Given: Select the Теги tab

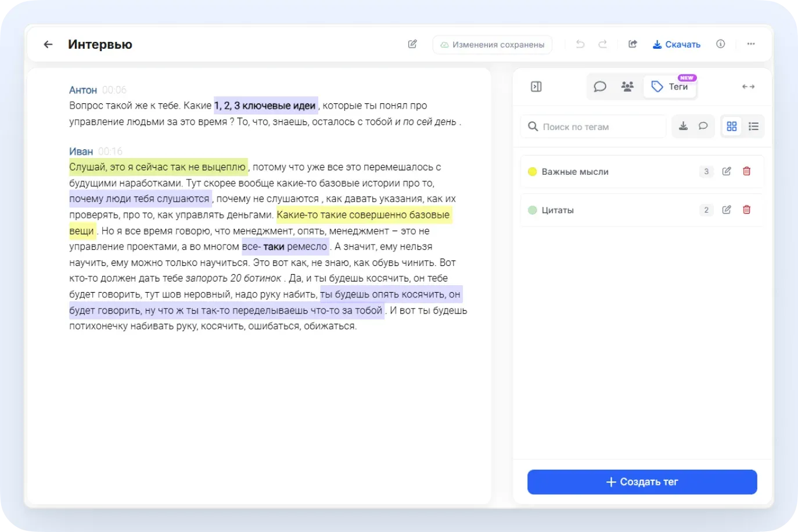Looking at the screenshot, I should point(670,87).
